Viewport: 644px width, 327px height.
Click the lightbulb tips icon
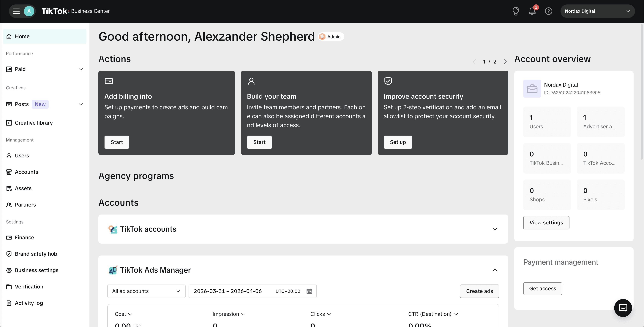[515, 11]
